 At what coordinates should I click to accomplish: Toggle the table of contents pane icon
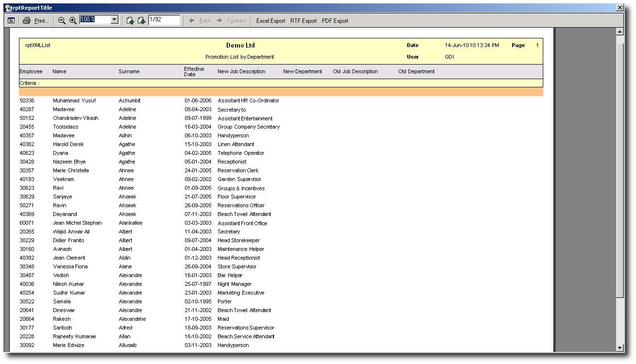tap(11, 21)
